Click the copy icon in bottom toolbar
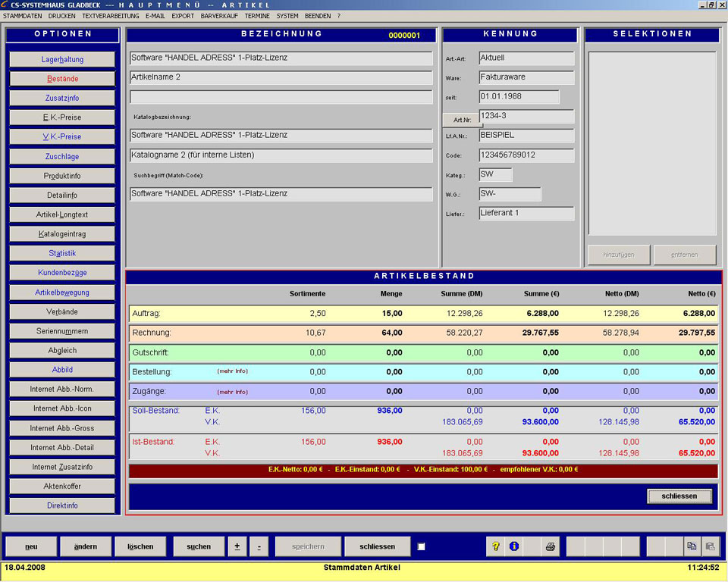Screen dimensions: 728x582 pyautogui.click(x=691, y=546)
